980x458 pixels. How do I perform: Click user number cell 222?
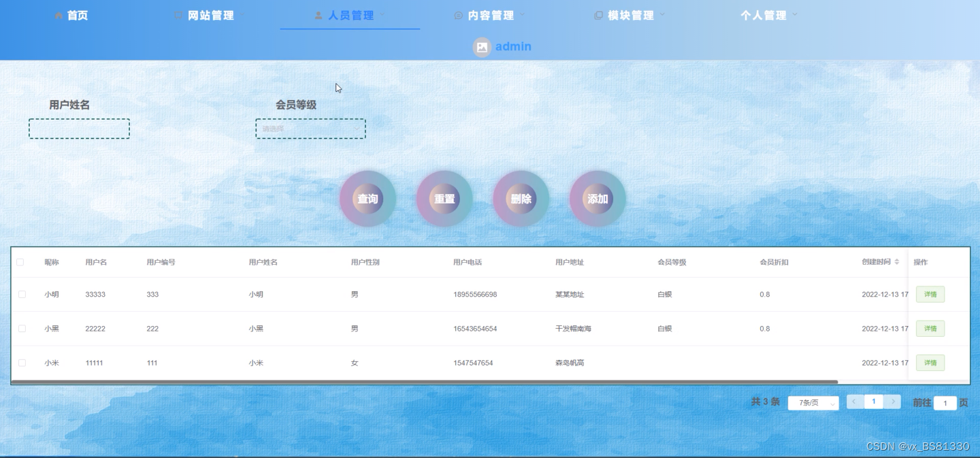pos(152,329)
